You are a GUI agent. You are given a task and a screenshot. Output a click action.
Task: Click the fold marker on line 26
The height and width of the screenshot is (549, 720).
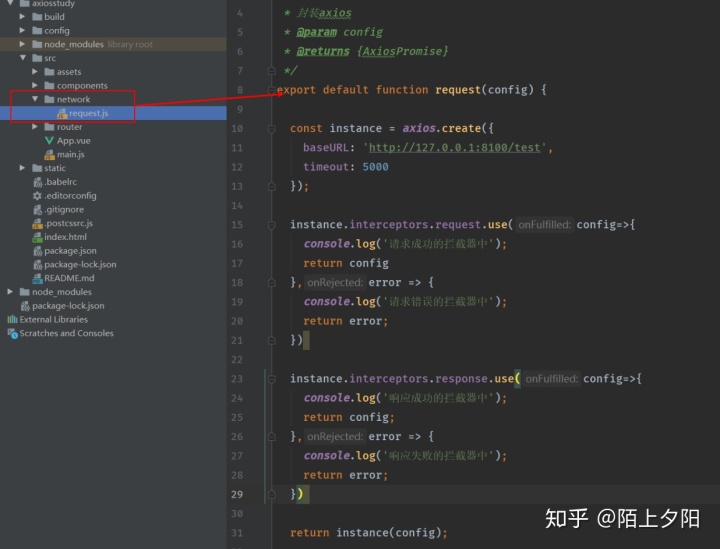(x=271, y=437)
